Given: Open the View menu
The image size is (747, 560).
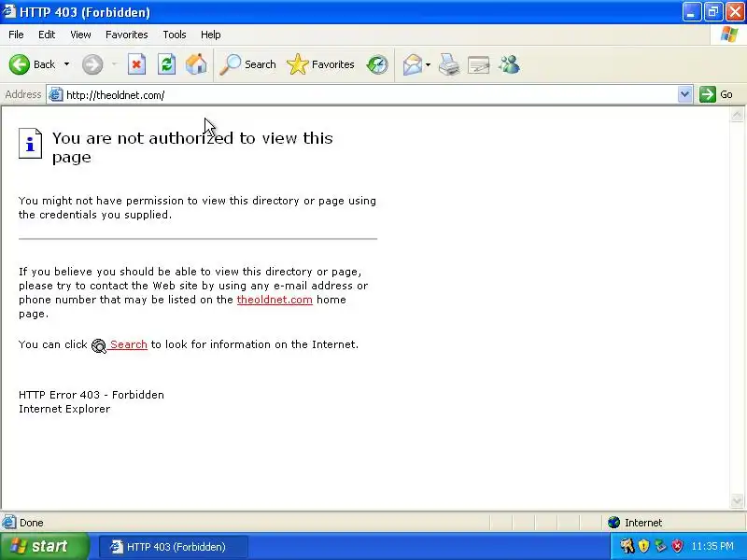Looking at the screenshot, I should (80, 35).
